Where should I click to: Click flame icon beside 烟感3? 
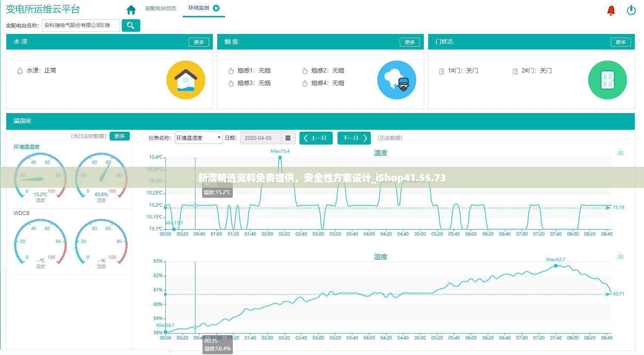tap(231, 83)
